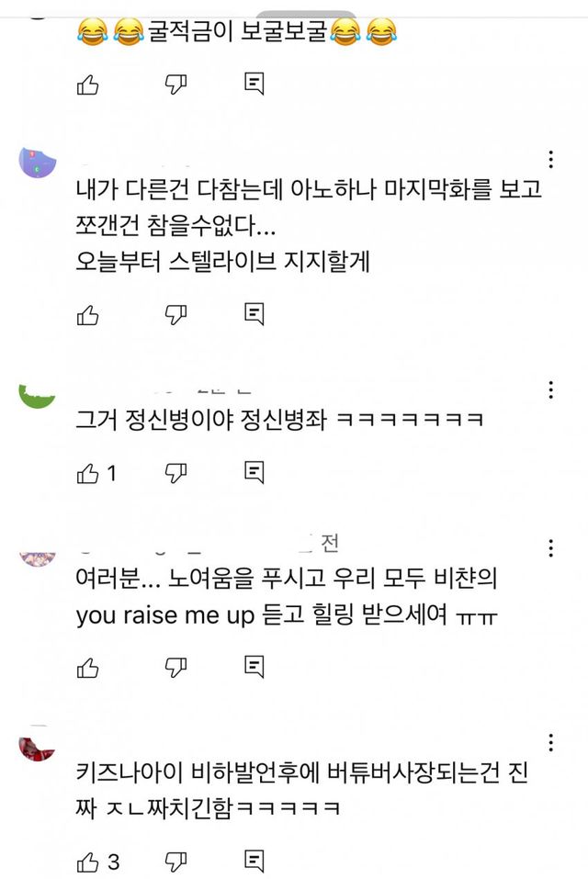
Task: Dislike the 굴적금이 보글보글 comment
Action: pyautogui.click(x=175, y=85)
